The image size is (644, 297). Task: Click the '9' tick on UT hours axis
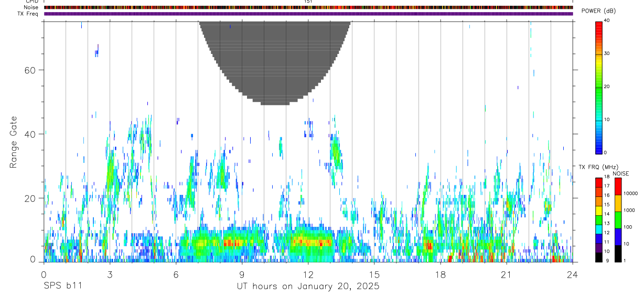click(x=242, y=274)
